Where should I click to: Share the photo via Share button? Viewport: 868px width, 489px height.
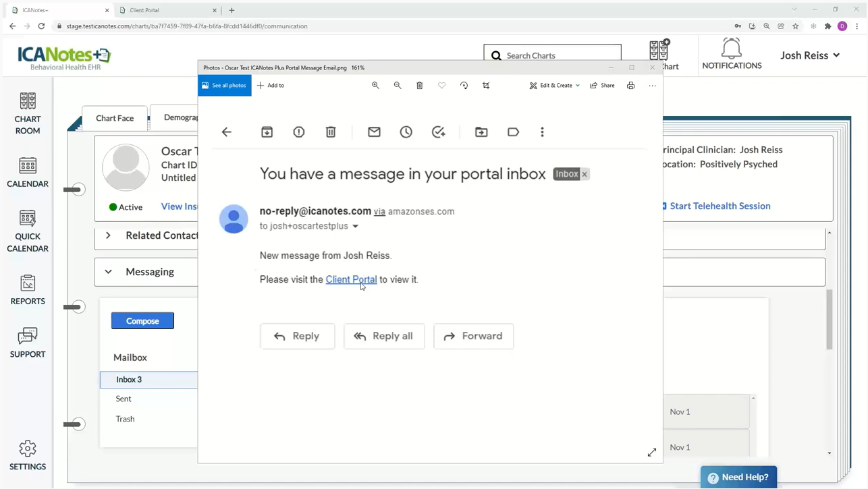[x=602, y=86]
